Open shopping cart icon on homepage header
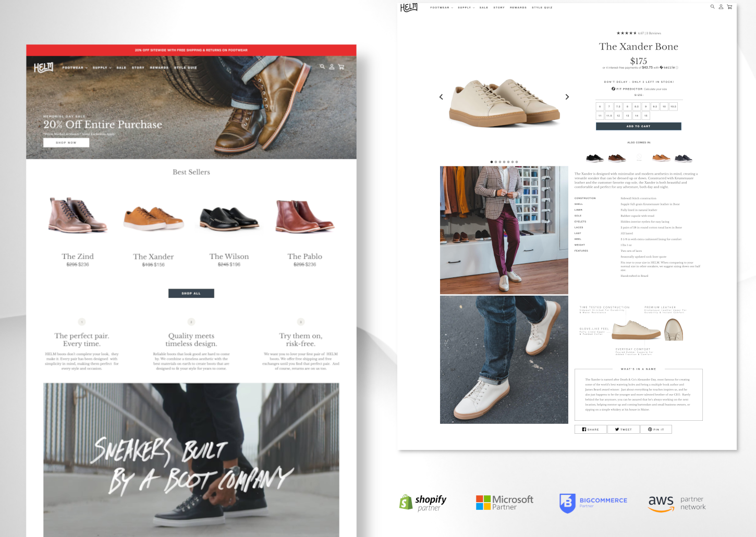756x537 pixels. tap(341, 67)
